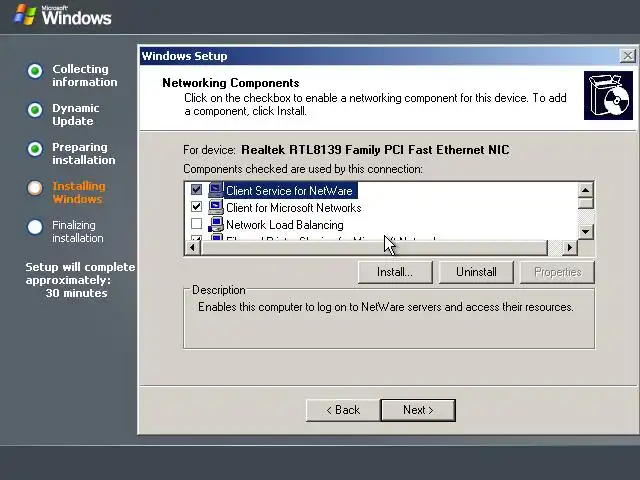Screen dimensions: 640x480
Task: Click the Network Load Balancing icon
Action: [x=216, y=224]
